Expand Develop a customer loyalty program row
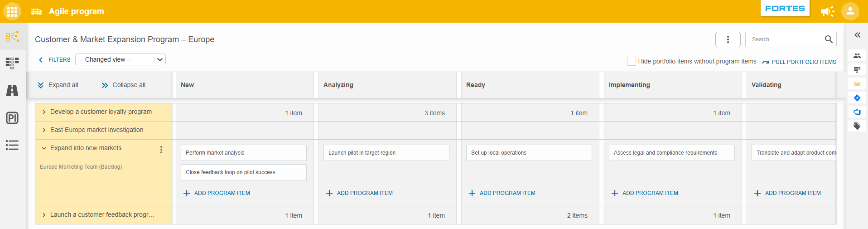Screen dimensions: 868x229 [44, 112]
